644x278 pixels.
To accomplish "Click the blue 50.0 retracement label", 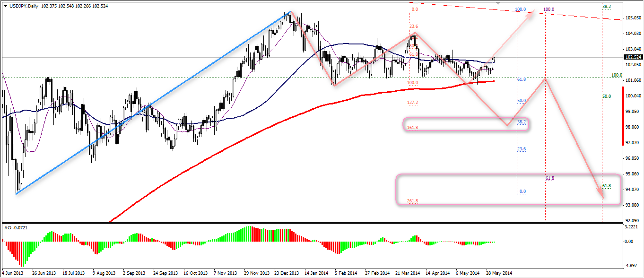I will (522, 101).
